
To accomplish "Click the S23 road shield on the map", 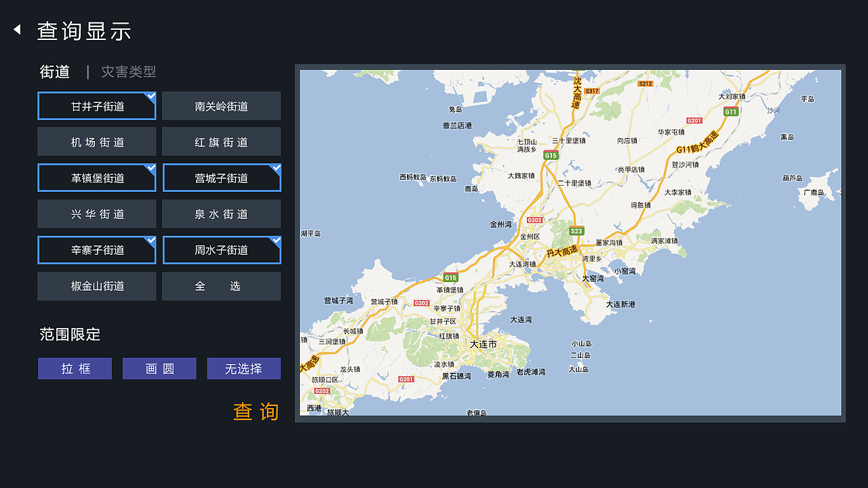I will coord(576,231).
